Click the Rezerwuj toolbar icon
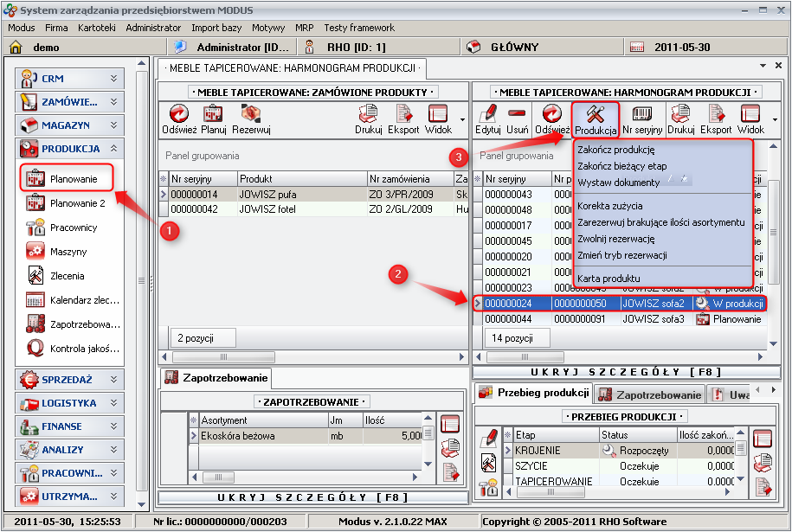Image resolution: width=792 pixels, height=532 pixels. [x=251, y=120]
